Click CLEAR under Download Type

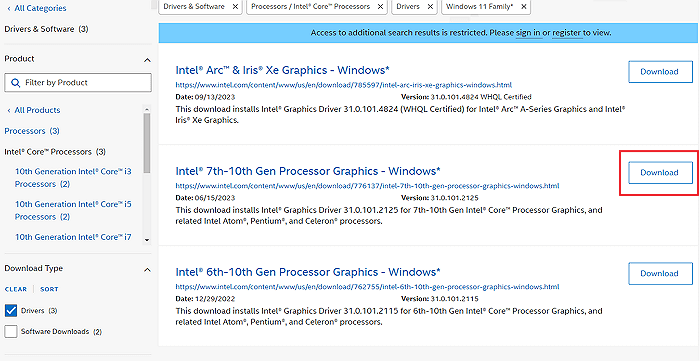point(16,289)
